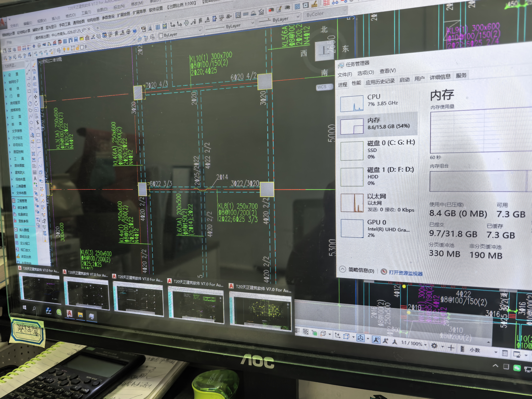The width and height of the screenshot is (532, 399).
Task: Select the Circle tool in draw toolbar
Action: point(30,104)
